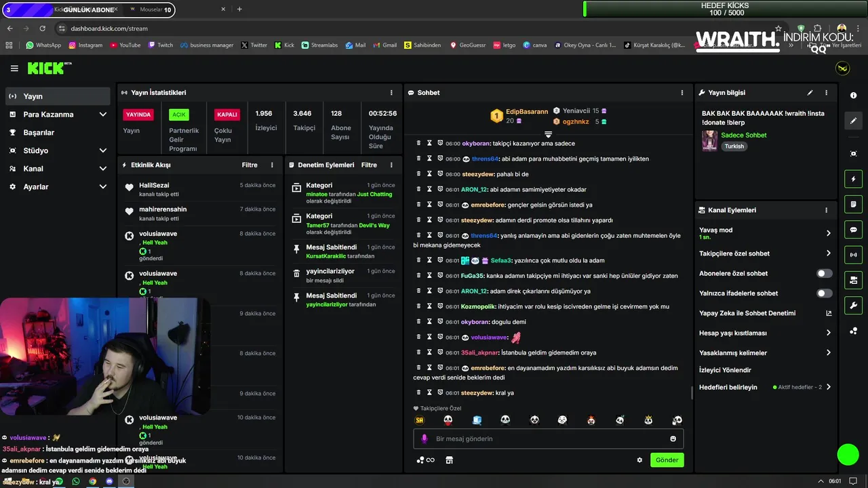This screenshot has height=488, width=868.
Task: Click the Turkish language tag
Action: point(734,146)
